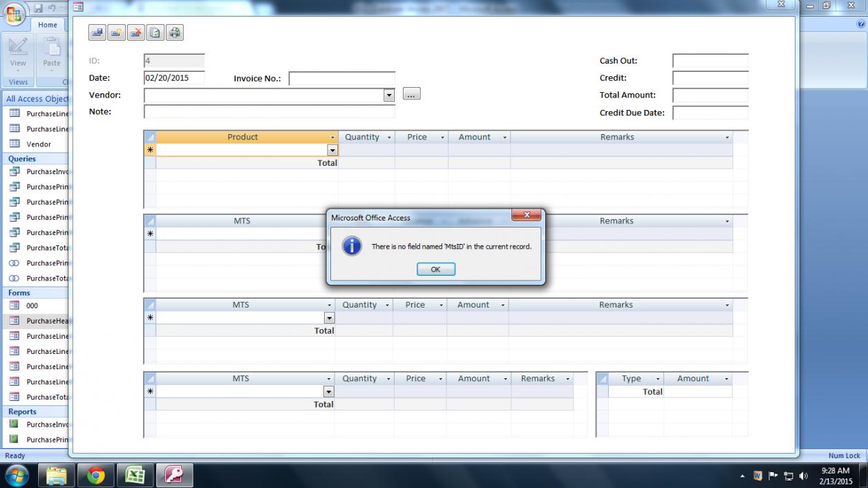Open Chrome from the taskbar
This screenshot has width=868, height=488.
[x=95, y=476]
